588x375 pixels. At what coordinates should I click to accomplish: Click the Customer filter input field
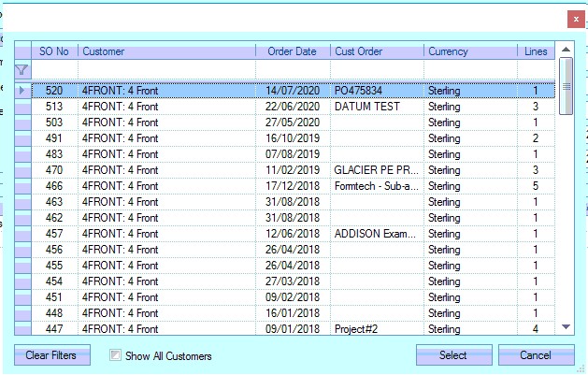pos(166,70)
